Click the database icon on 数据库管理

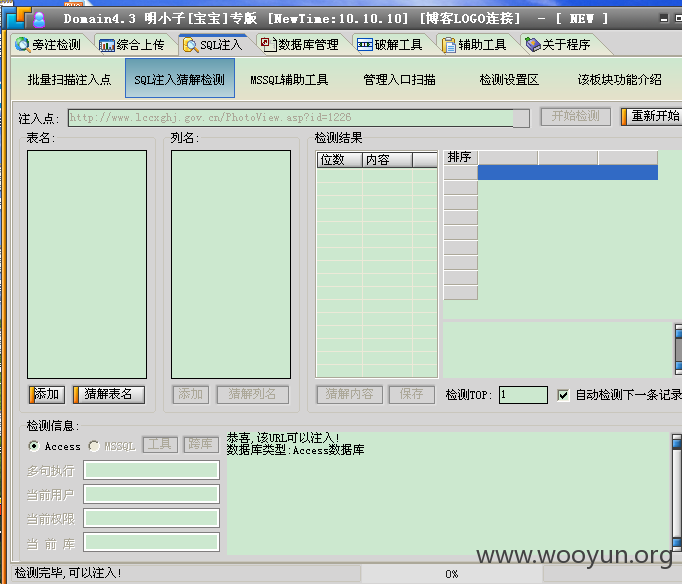[x=268, y=44]
